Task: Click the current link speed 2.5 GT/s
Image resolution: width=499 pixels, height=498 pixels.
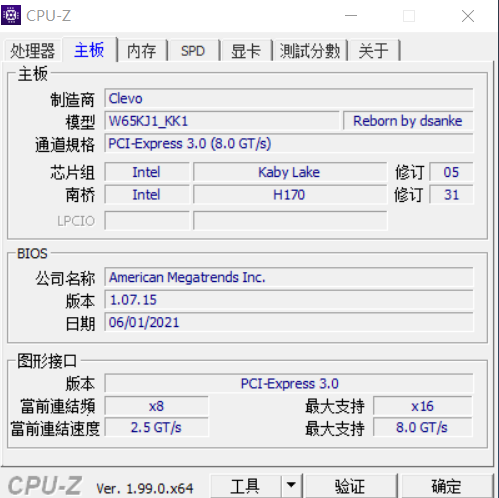Action: (156, 427)
